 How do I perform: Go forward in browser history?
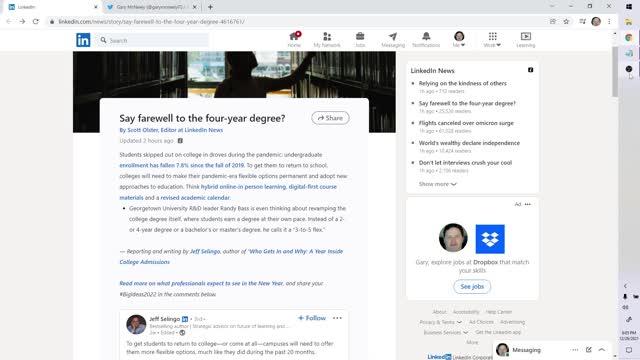(22, 22)
